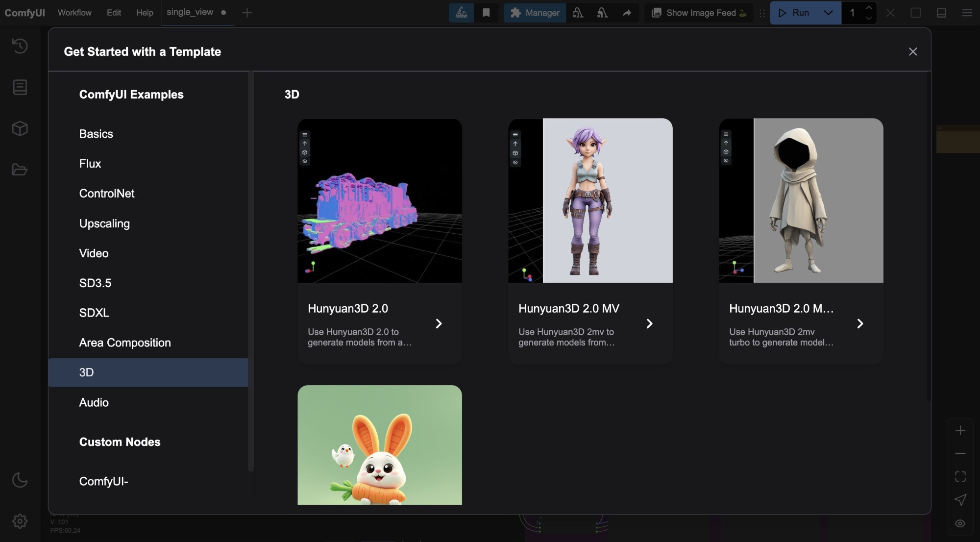
Task: Open the Manager extension button
Action: pos(535,13)
